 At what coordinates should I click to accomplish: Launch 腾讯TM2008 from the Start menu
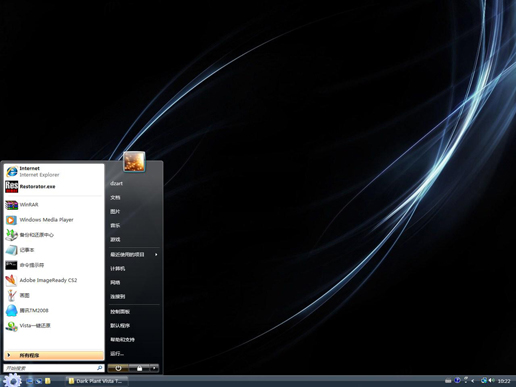[54, 311]
